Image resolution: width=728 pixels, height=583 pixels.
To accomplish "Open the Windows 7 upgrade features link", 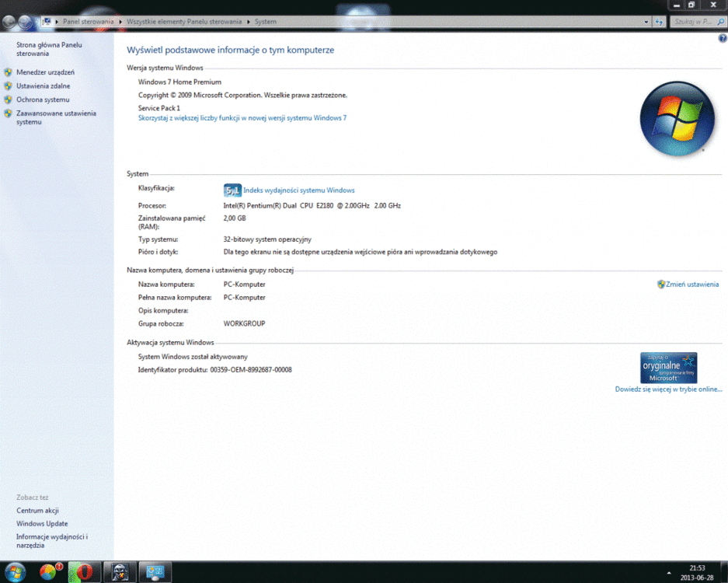I will click(242, 118).
